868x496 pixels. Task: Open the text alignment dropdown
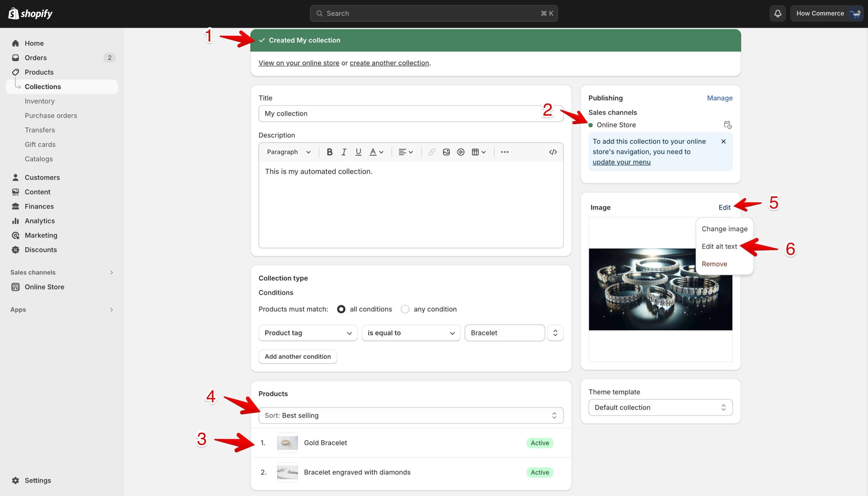coord(406,152)
